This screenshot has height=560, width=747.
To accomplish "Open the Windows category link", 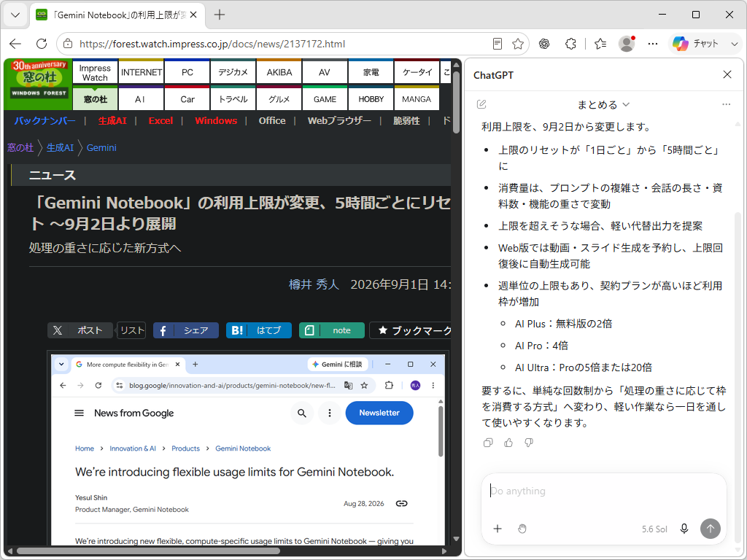I will click(216, 121).
